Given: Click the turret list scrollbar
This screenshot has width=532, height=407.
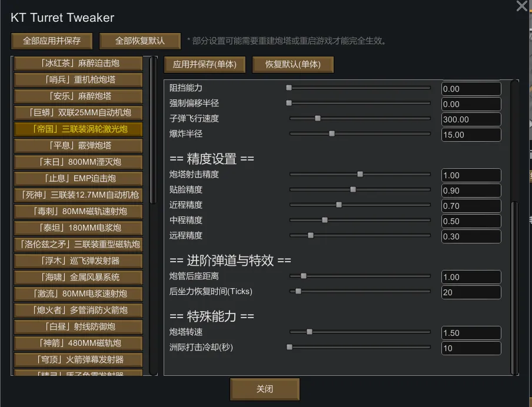Looking at the screenshot, I should (x=154, y=129).
